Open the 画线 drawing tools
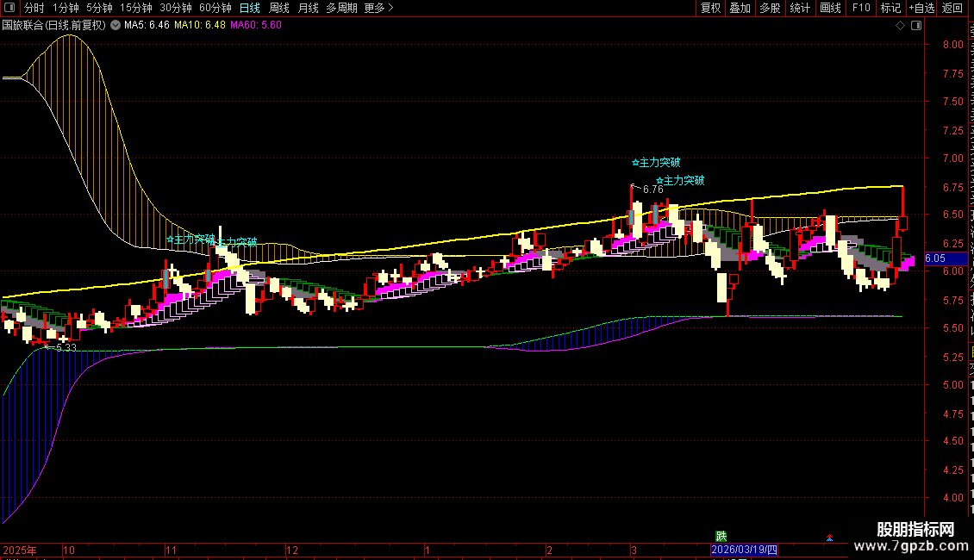The width and height of the screenshot is (974, 560). (x=831, y=8)
